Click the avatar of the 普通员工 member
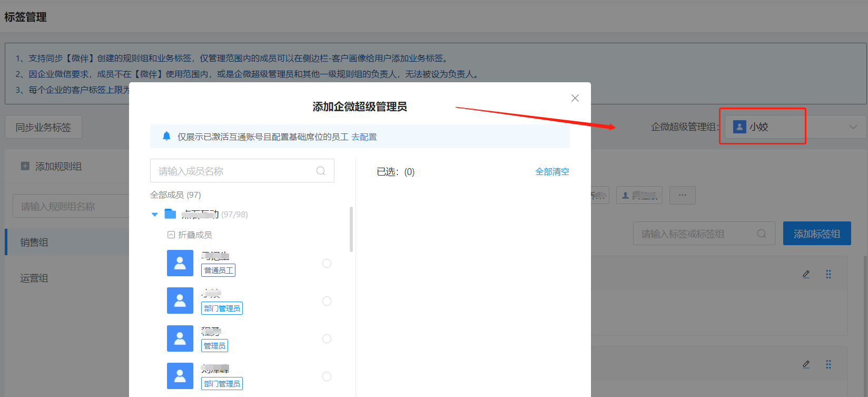This screenshot has height=397, width=868. tap(180, 263)
